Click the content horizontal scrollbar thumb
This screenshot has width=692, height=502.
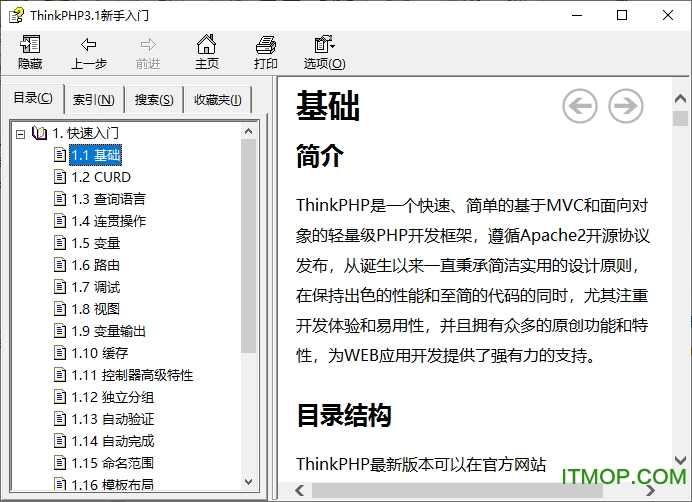[x=457, y=490]
